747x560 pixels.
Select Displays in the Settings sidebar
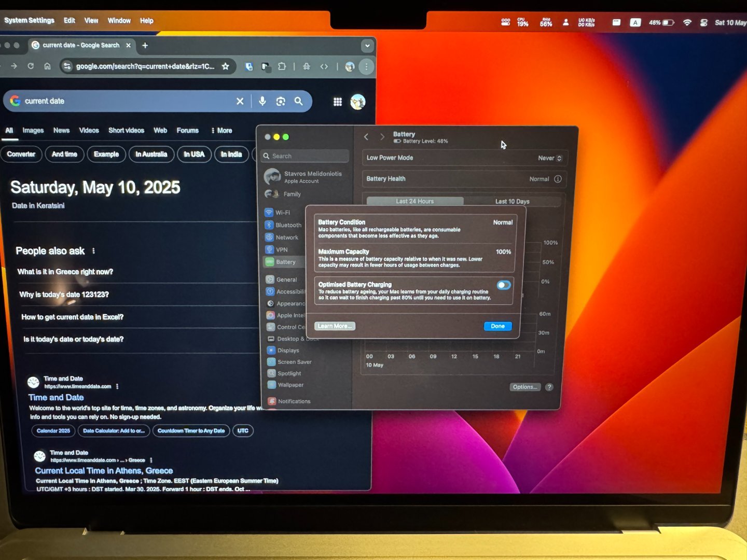[x=283, y=351]
